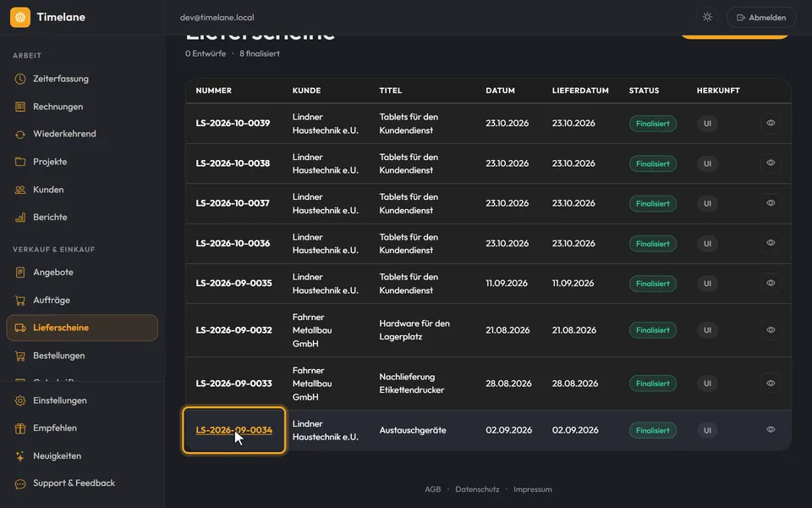Screen dimensions: 812x508
Task: View delivery note LS-2026-10-0038 via eye icon
Action: tap(771, 163)
